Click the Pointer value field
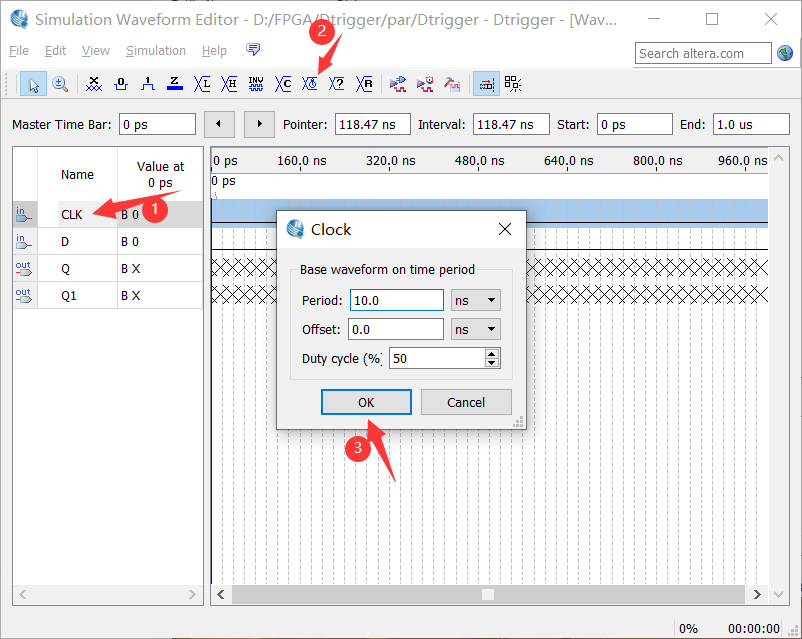 [372, 124]
